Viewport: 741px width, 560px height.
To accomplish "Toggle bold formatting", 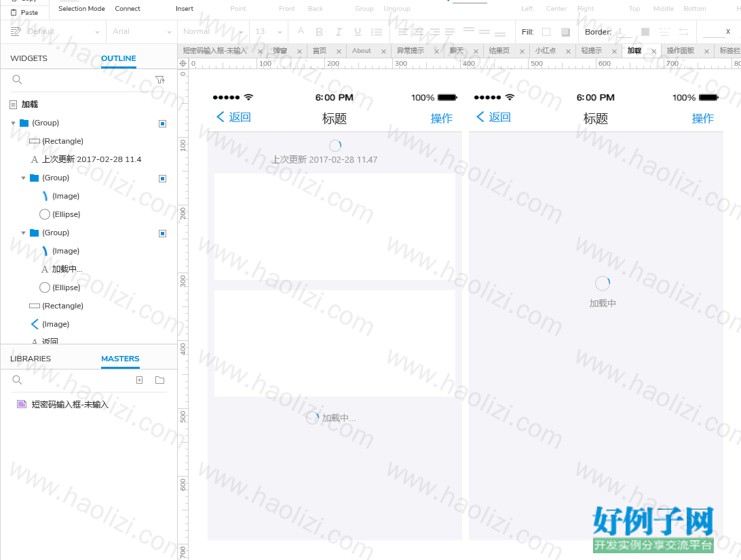I will click(319, 32).
